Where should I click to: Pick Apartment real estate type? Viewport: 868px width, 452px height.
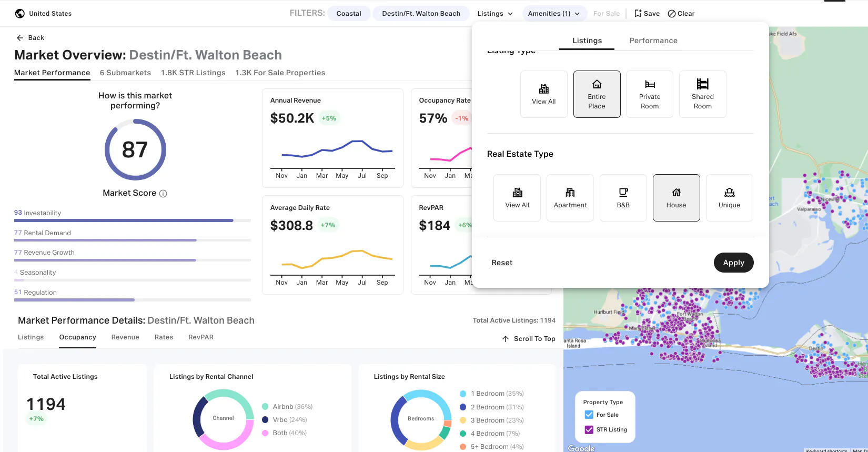tap(570, 198)
